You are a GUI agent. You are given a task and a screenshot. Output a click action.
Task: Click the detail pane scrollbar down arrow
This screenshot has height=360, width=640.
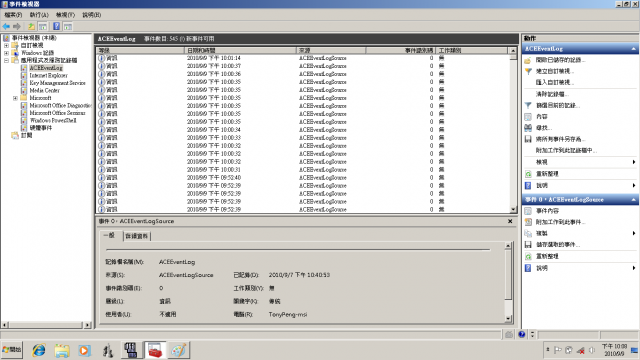tap(508, 318)
